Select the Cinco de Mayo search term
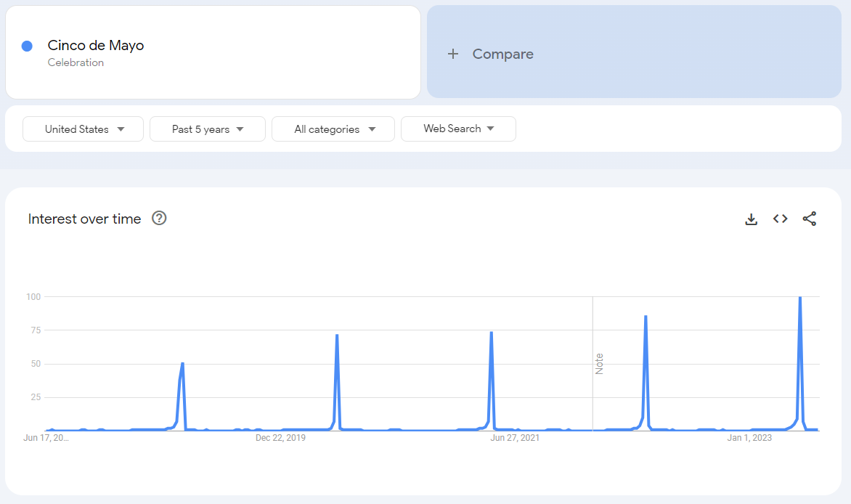 click(x=96, y=45)
